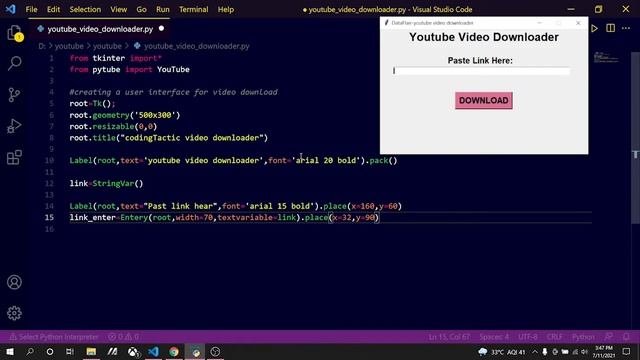Open the File menu
The height and width of the screenshot is (360, 640).
(31, 9)
